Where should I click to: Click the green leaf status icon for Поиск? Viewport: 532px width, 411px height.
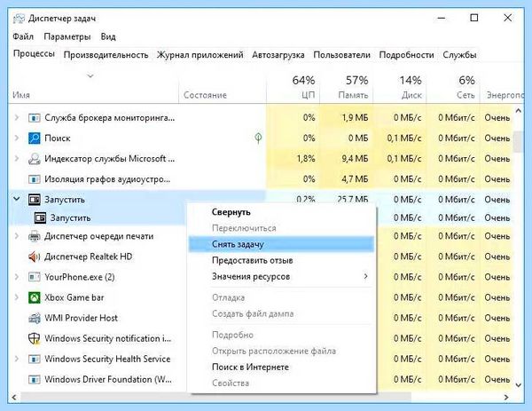(x=258, y=138)
